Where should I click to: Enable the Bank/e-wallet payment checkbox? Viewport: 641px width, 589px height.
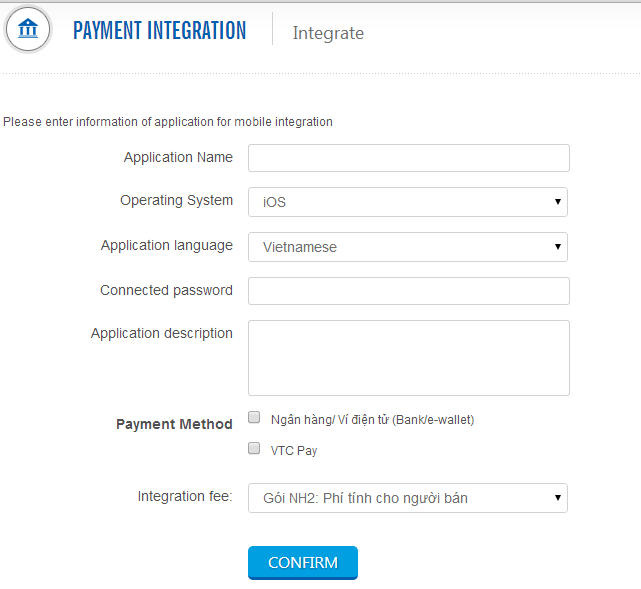pos(254,418)
